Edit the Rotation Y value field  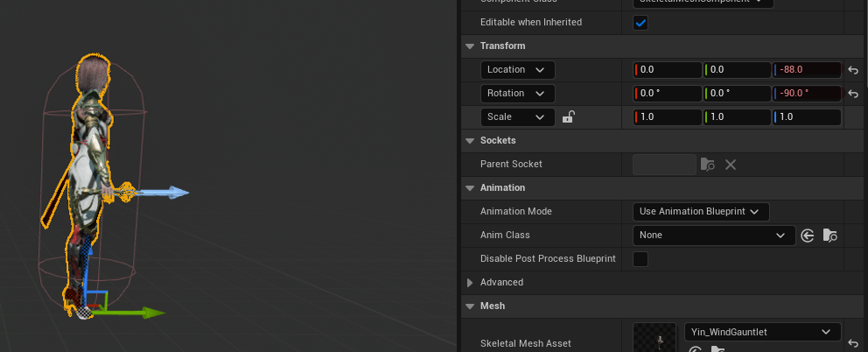[738, 94]
